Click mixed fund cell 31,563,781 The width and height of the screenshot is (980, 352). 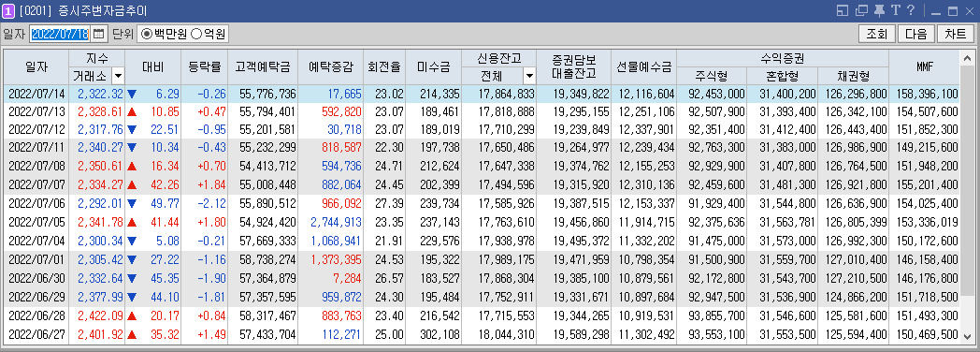(x=787, y=222)
